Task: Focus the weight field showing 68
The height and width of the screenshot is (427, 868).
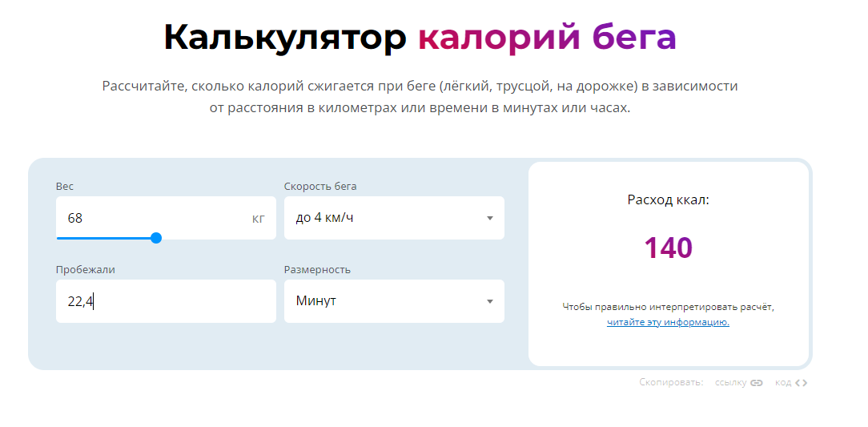Action: 166,218
